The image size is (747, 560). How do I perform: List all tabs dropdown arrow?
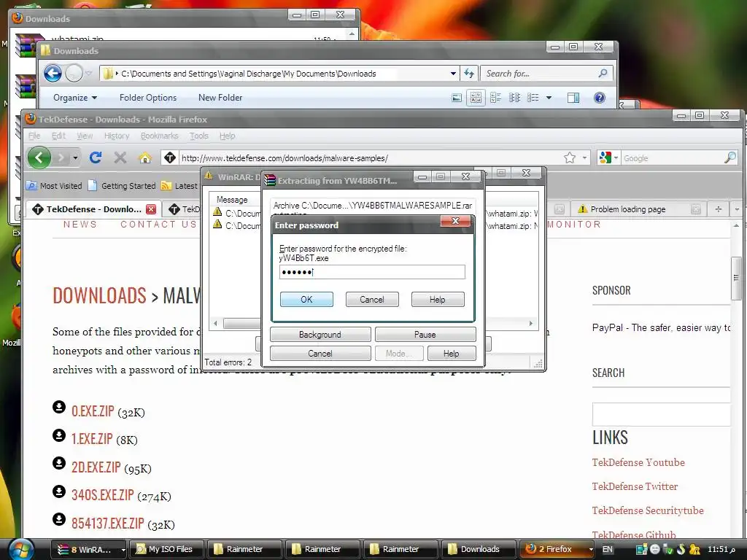pyautogui.click(x=737, y=209)
